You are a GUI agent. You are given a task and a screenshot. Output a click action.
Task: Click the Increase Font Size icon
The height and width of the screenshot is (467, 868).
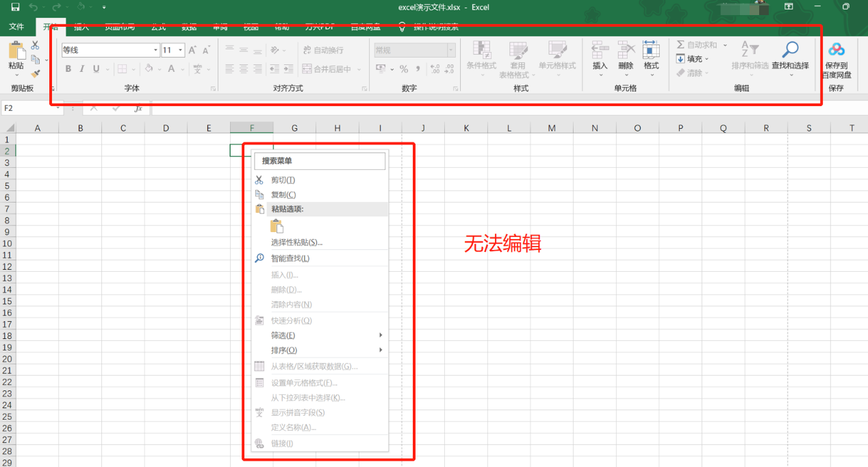pos(192,50)
